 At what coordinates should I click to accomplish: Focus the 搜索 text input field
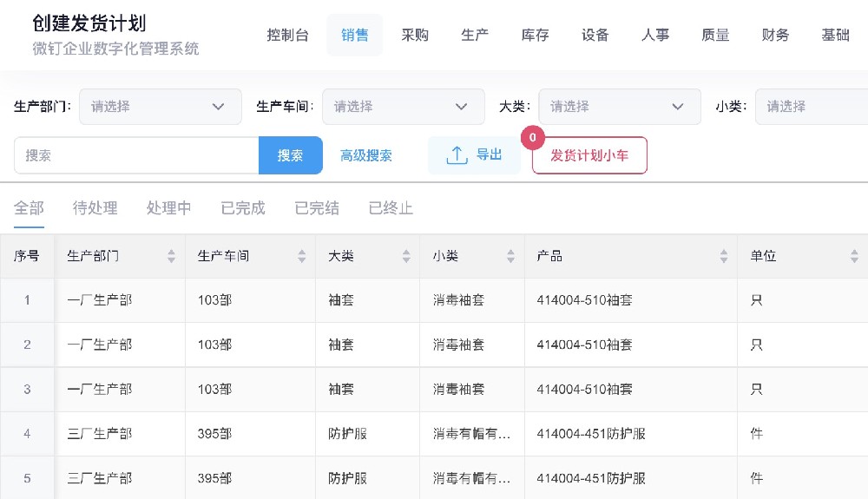point(136,155)
